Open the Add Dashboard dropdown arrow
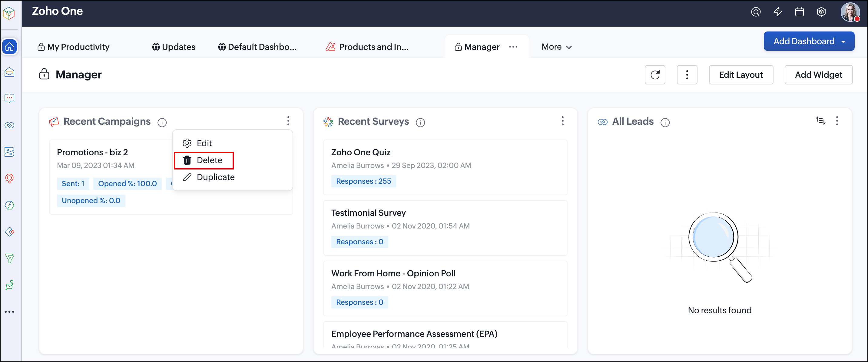 (843, 42)
